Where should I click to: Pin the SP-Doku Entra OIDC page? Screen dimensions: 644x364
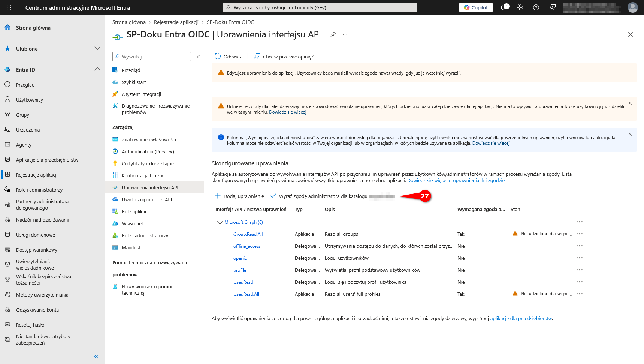(333, 34)
